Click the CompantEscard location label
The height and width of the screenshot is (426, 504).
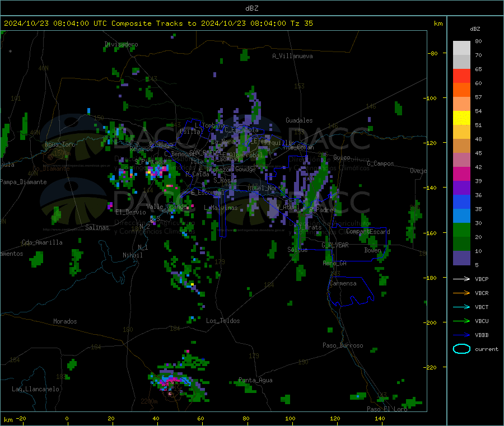(368, 232)
